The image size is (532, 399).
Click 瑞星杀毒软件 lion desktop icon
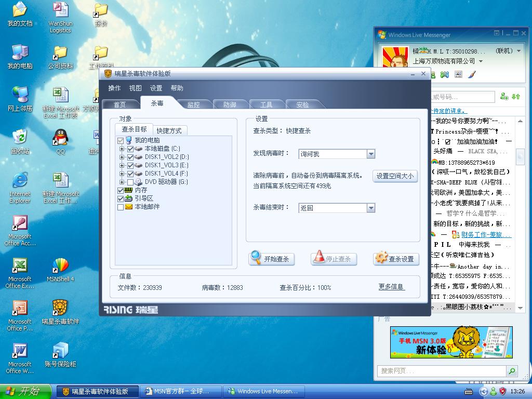pos(60,312)
